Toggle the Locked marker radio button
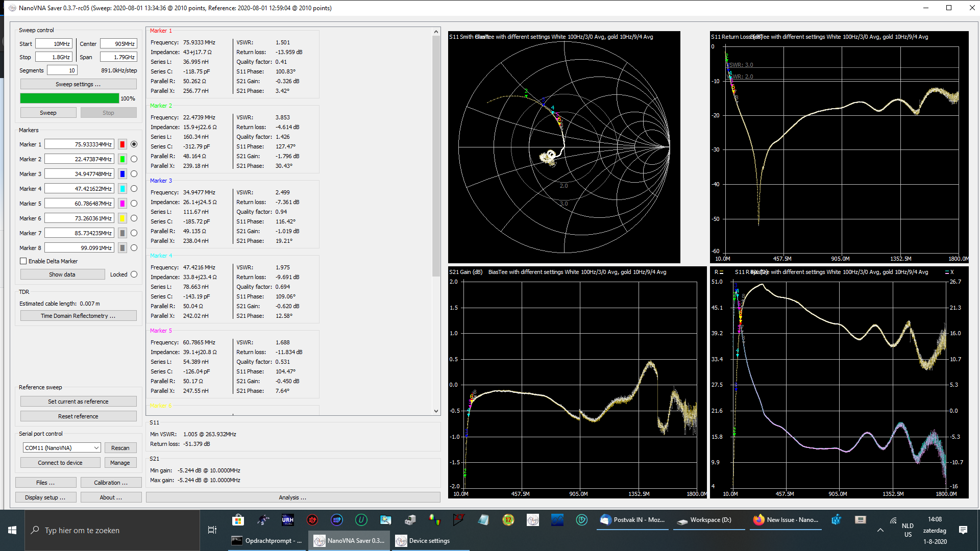Image resolution: width=980 pixels, height=551 pixels. click(134, 274)
